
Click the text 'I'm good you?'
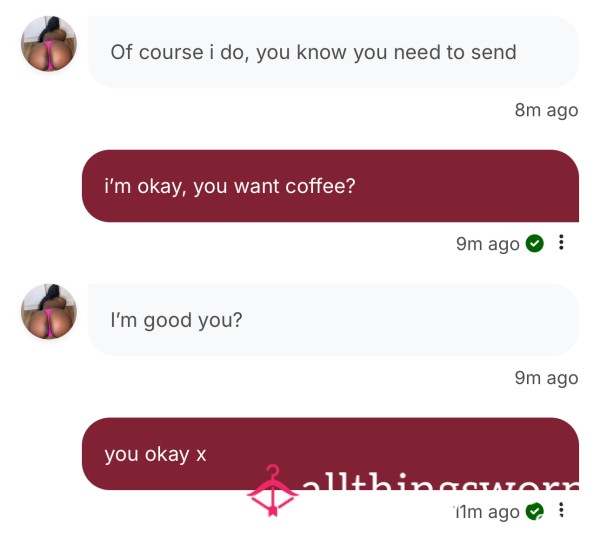coord(176,320)
